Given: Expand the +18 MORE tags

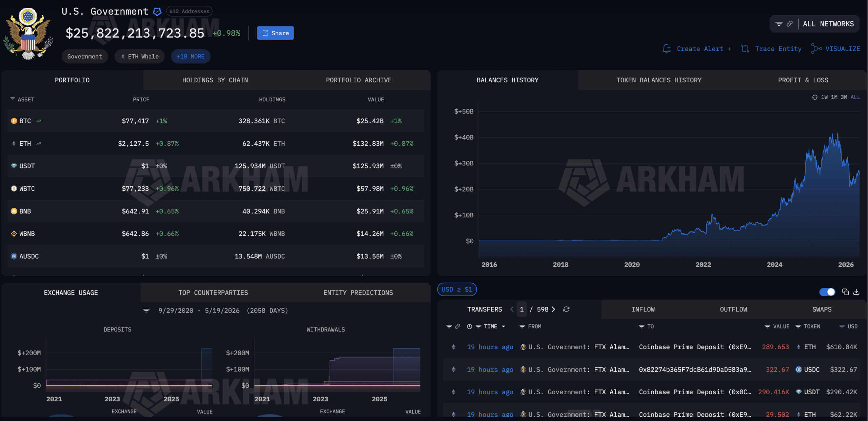Looking at the screenshot, I should click(191, 56).
